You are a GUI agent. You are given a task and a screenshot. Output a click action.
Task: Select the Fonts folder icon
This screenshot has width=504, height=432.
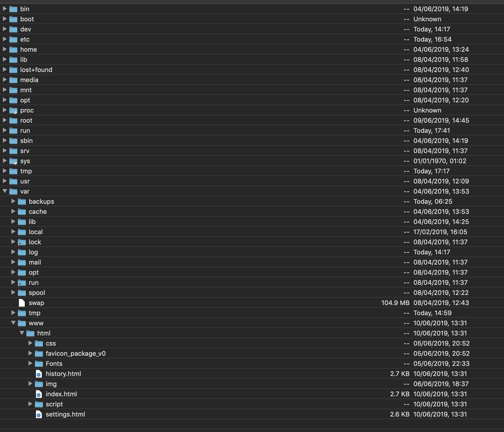click(x=39, y=364)
